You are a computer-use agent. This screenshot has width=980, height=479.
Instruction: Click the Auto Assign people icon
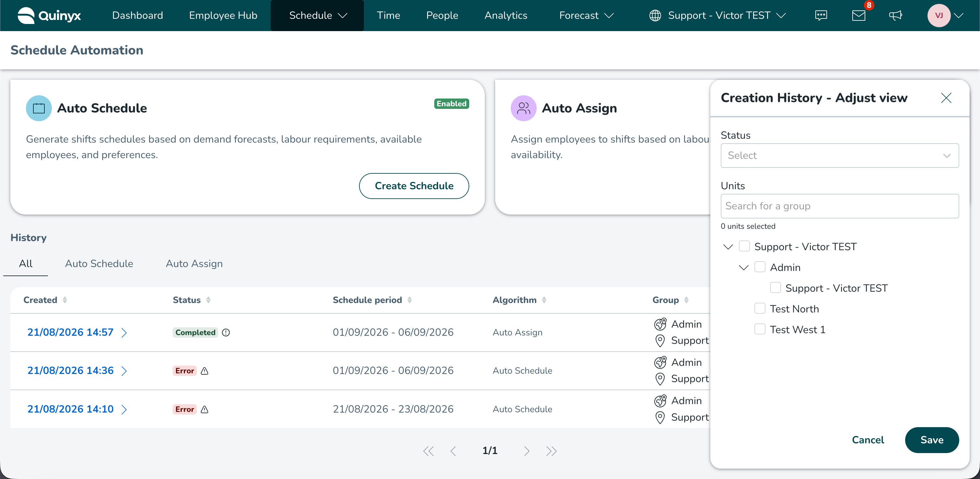click(523, 109)
